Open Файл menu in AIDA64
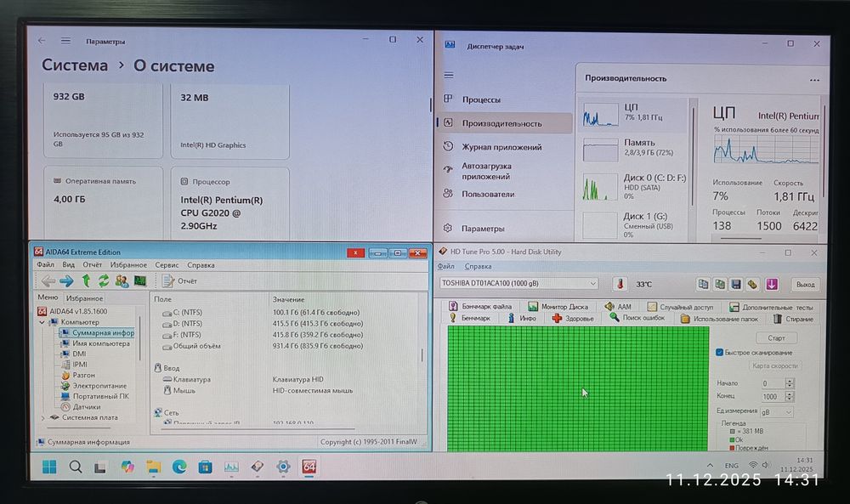This screenshot has width=850, height=504. [46, 265]
